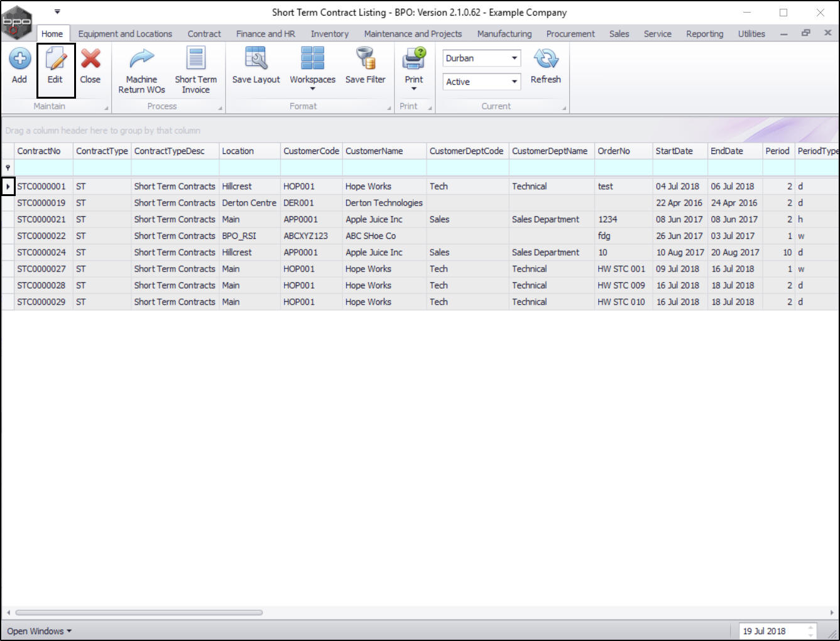Viewport: 840px width, 641px height.
Task: Open the Procurement ribbon tab
Action: point(570,34)
